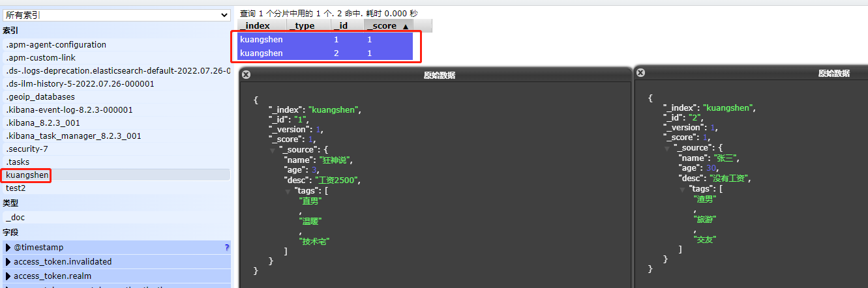Select the .kibana_task_manager_8.2.3_001 index
The height and width of the screenshot is (288, 868).
pyautogui.click(x=116, y=136)
